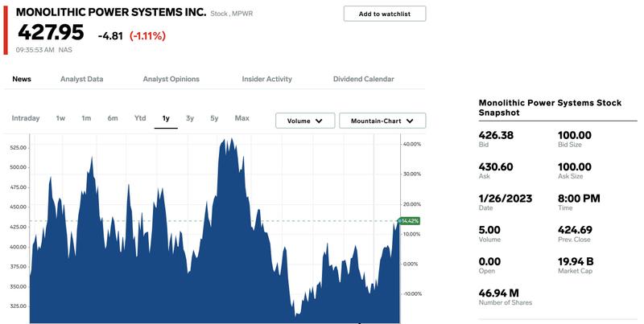Click the Monolithic Power Systems Stock Snapshot heading
This screenshot has height=324, width=644.
click(550, 108)
